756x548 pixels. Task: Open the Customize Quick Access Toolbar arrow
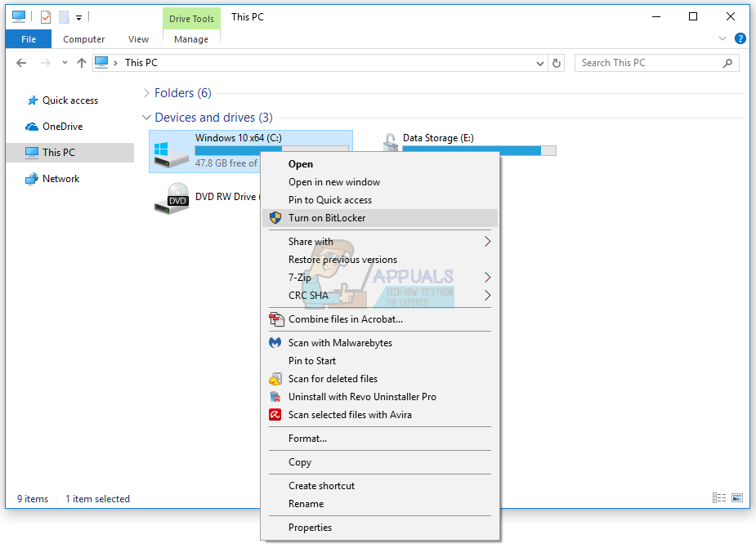(78, 18)
